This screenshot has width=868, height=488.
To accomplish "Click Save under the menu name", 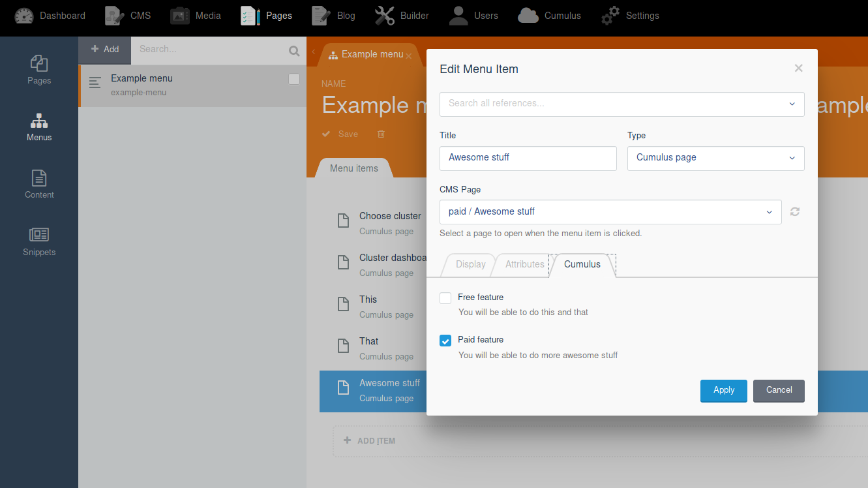I will [340, 134].
